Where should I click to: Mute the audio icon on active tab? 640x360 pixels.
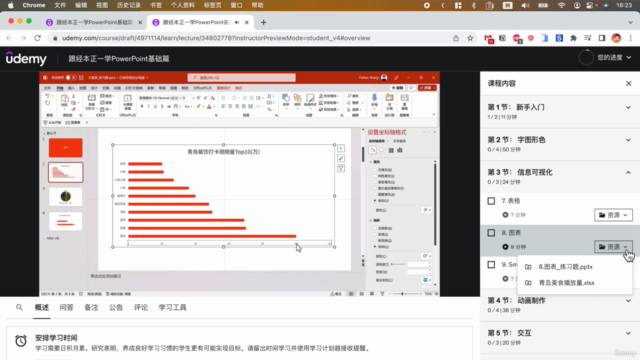click(237, 22)
